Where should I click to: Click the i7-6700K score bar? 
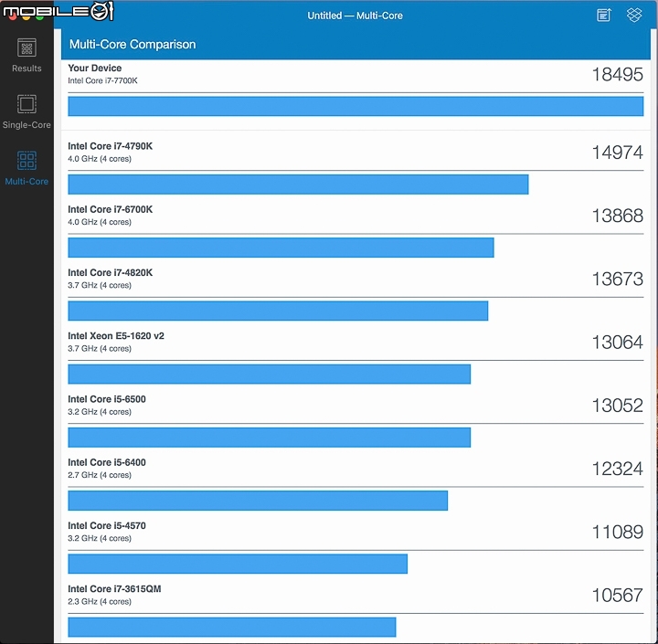pos(281,248)
